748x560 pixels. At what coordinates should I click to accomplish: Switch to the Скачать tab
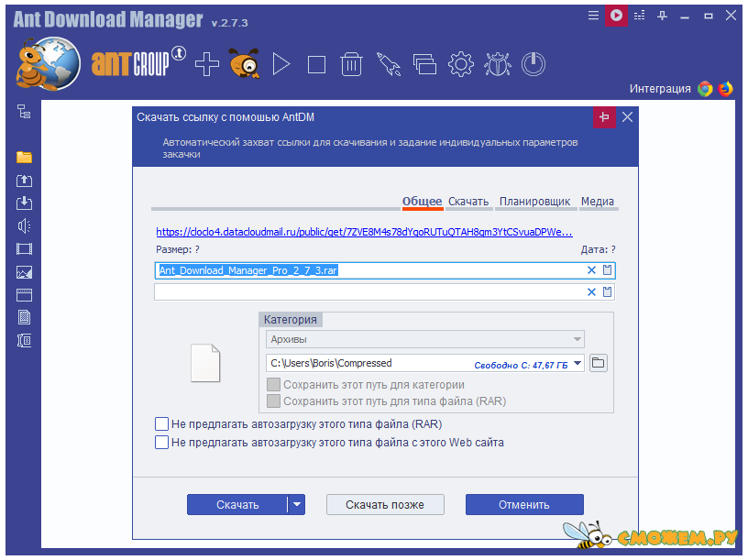[468, 202]
